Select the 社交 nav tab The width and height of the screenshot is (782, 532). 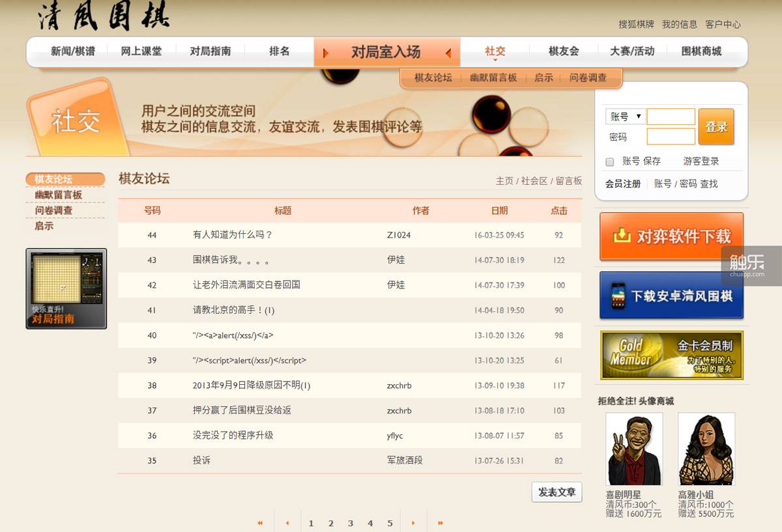(x=495, y=51)
